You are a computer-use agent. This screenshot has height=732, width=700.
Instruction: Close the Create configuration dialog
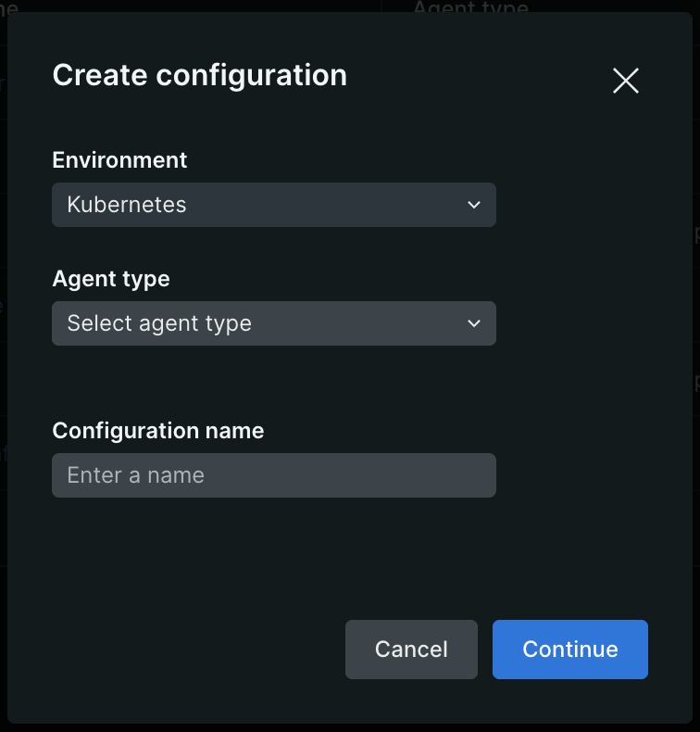click(x=626, y=81)
